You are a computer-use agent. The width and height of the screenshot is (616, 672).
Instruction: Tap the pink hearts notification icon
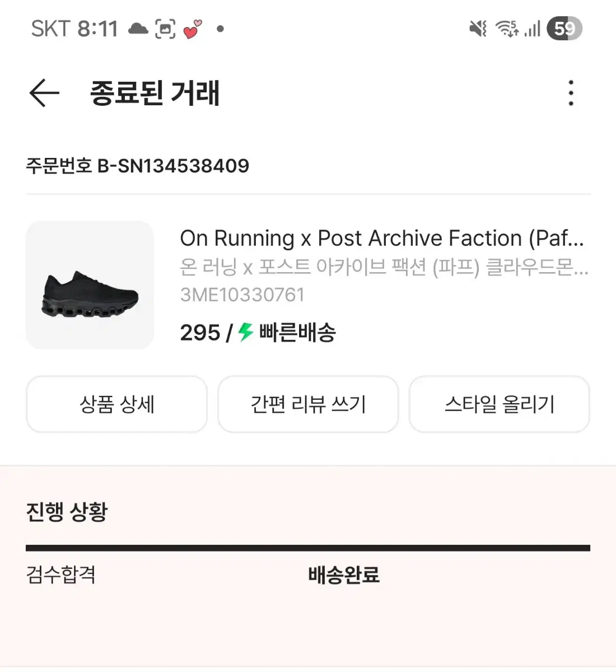click(192, 29)
